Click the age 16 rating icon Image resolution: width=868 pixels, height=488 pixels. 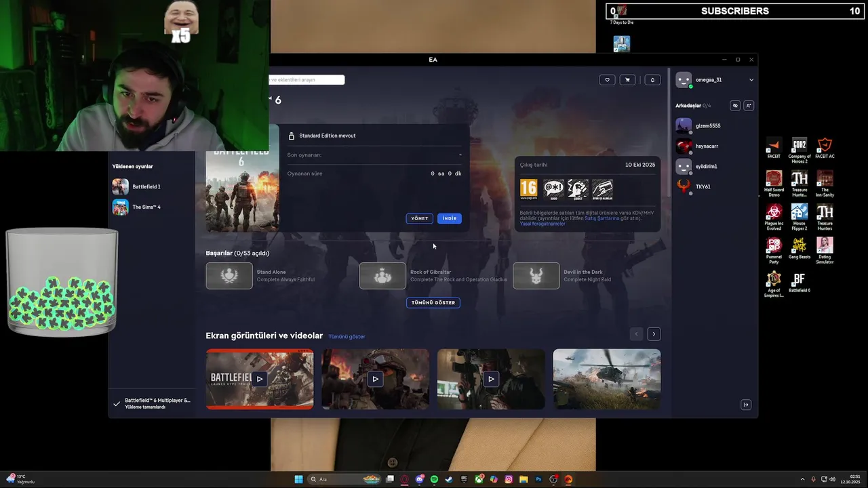pos(528,189)
